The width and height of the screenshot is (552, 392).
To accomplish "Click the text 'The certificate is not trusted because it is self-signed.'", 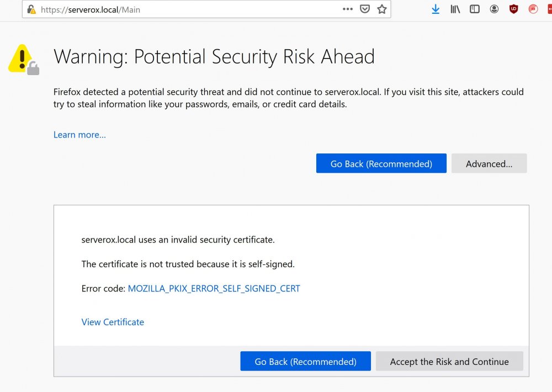I will [188, 264].
